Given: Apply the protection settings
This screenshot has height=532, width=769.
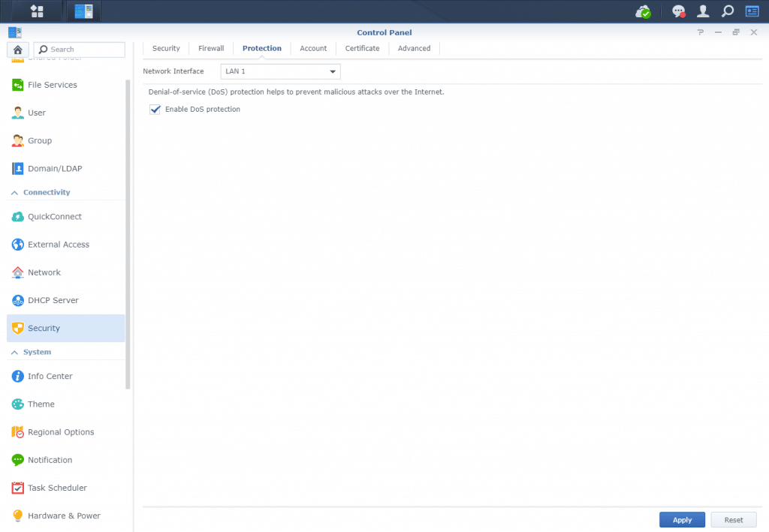Looking at the screenshot, I should (x=681, y=519).
